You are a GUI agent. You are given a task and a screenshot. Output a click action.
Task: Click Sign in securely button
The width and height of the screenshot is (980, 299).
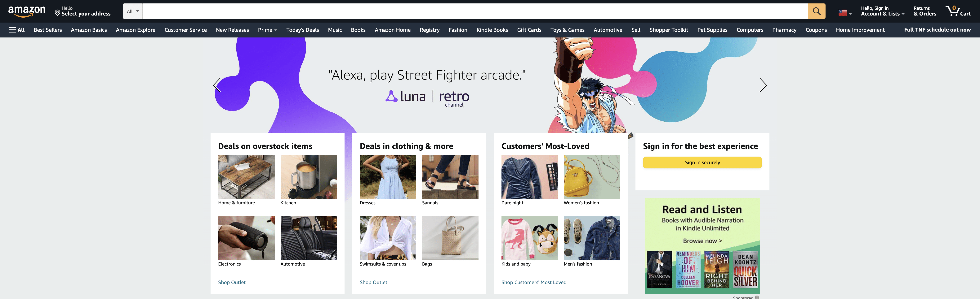pos(702,163)
